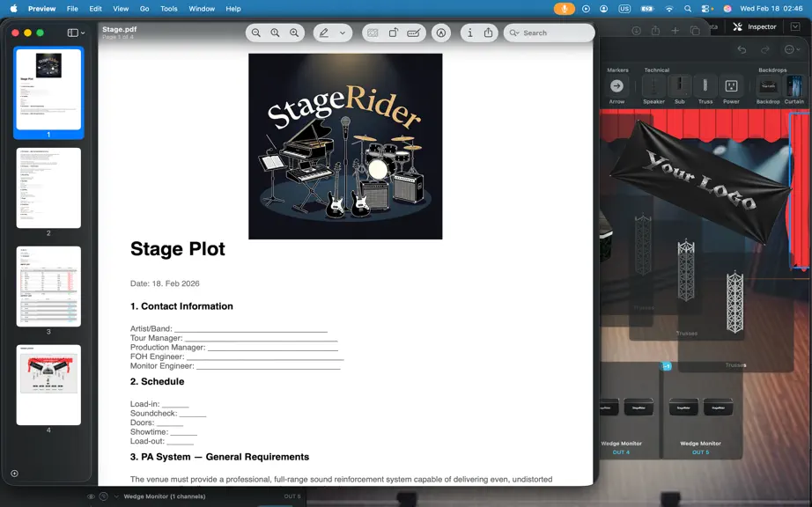Open the user account menu bar icon
This screenshot has height=507, width=812.
[x=604, y=8]
